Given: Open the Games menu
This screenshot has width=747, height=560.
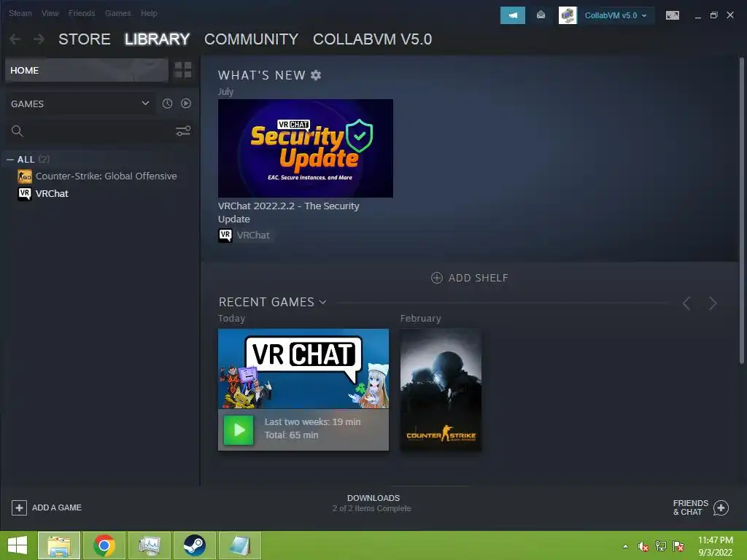Looking at the screenshot, I should point(117,13).
